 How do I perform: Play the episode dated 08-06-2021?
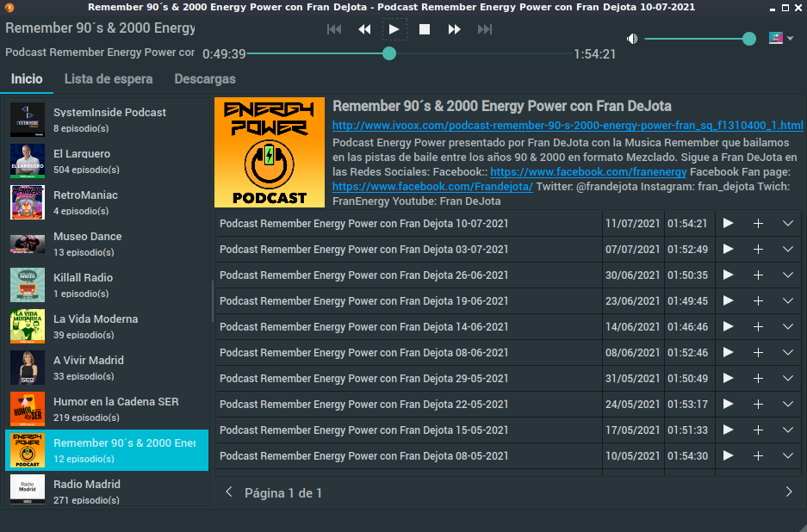click(728, 352)
